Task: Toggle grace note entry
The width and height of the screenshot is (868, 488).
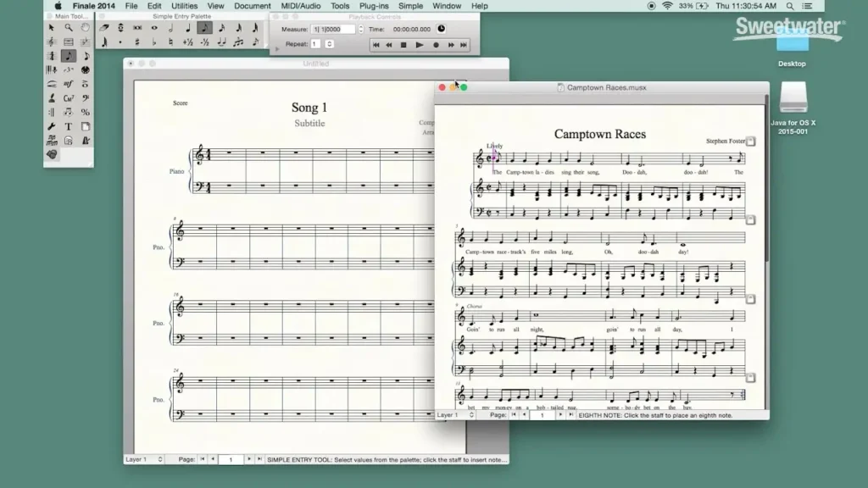Action: point(255,42)
